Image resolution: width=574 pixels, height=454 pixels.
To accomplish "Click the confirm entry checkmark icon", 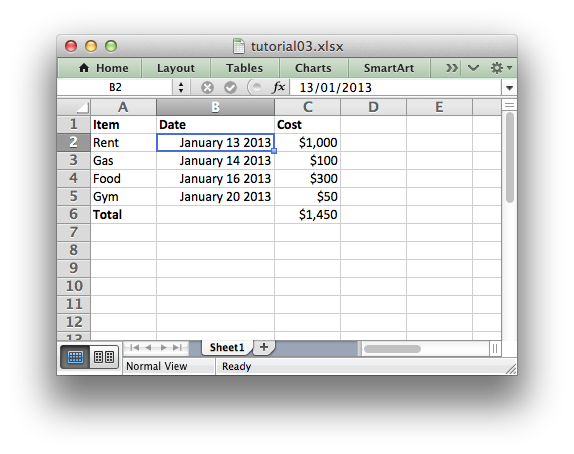I will click(230, 88).
